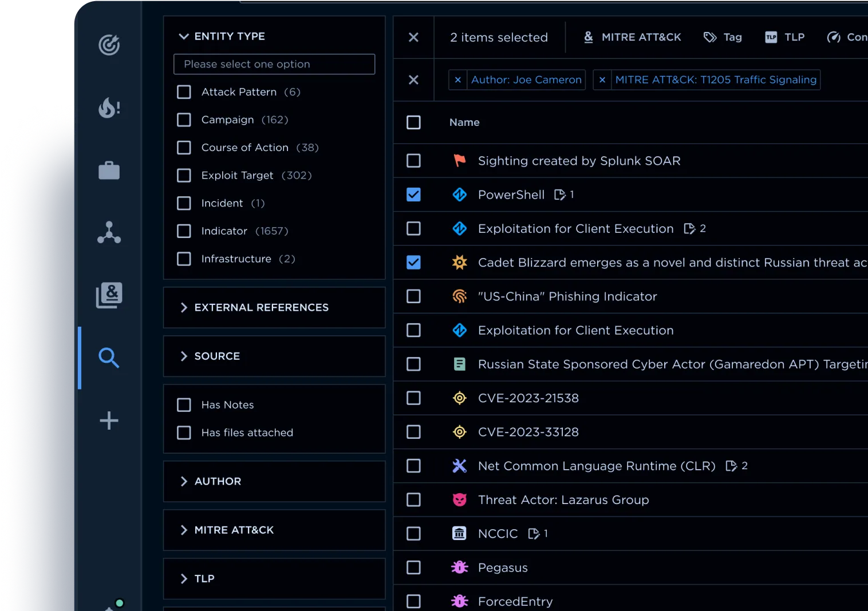This screenshot has width=868, height=611.
Task: Check the Infrastructure entity type
Action: pyautogui.click(x=184, y=259)
